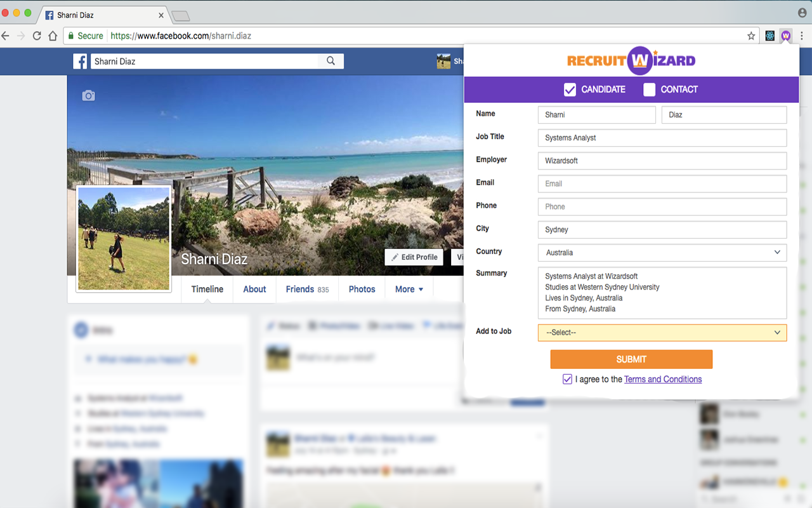This screenshot has width=812, height=508.
Task: Click the camera icon on cover photo
Action: point(89,96)
